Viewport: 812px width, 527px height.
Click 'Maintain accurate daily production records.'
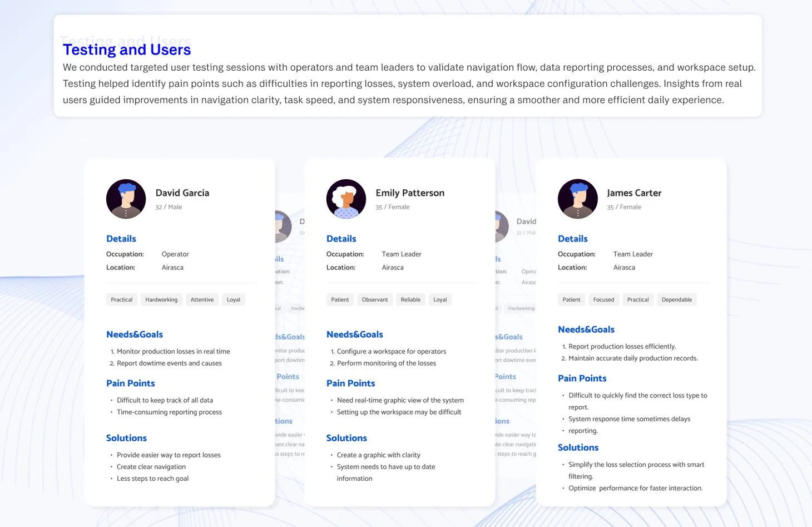[633, 358]
